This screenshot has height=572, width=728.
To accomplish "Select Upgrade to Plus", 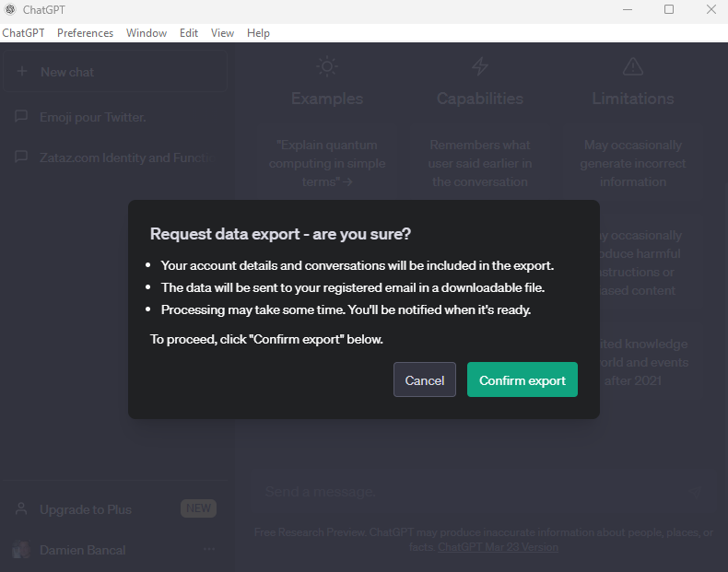I will click(115, 509).
